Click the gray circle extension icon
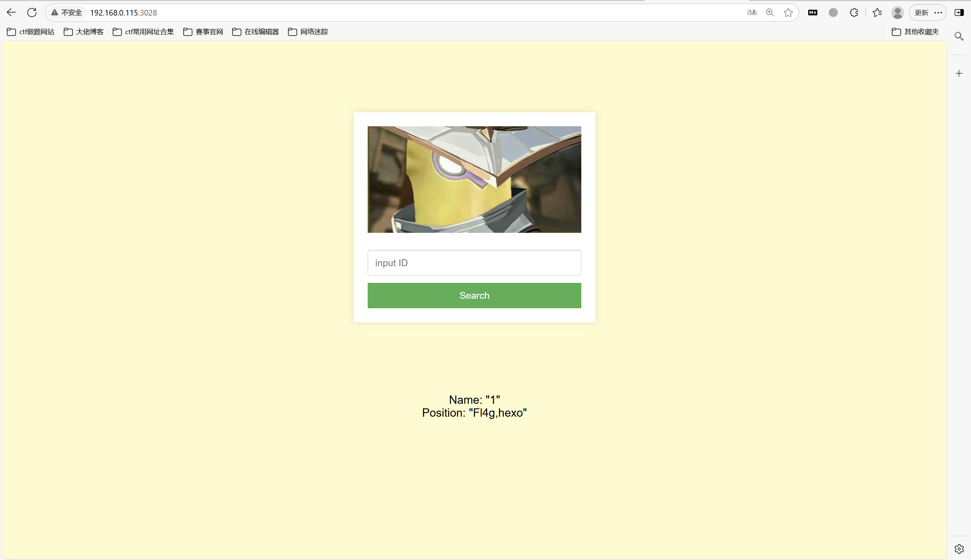The height and width of the screenshot is (560, 971). tap(833, 13)
